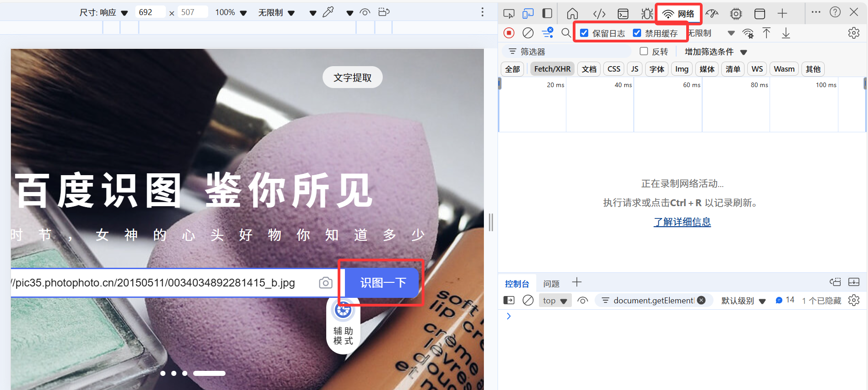Open Network panel settings gear

(x=854, y=33)
